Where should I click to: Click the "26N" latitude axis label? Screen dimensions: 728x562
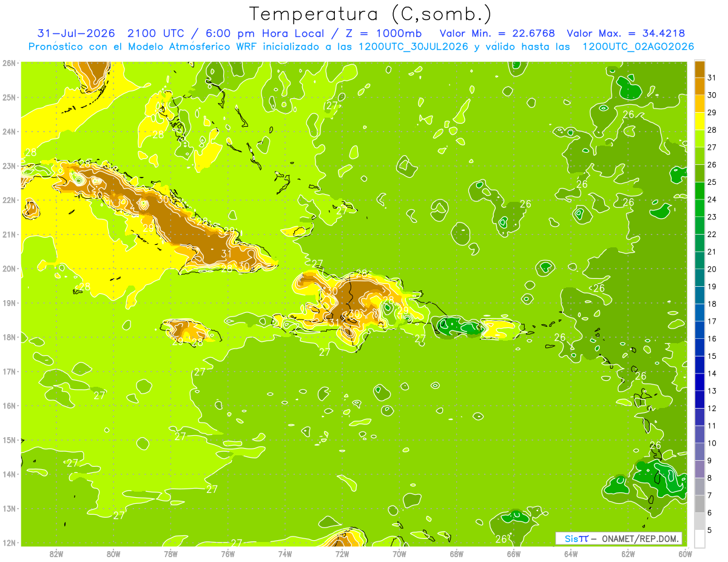8,62
